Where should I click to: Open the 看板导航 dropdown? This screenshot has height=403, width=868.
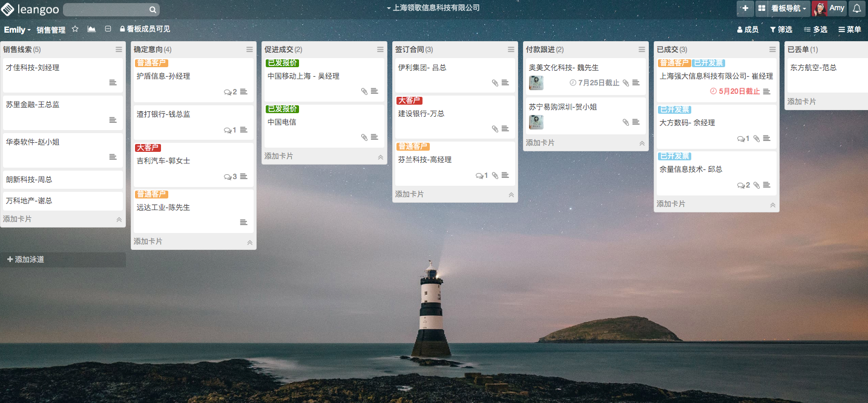[788, 8]
